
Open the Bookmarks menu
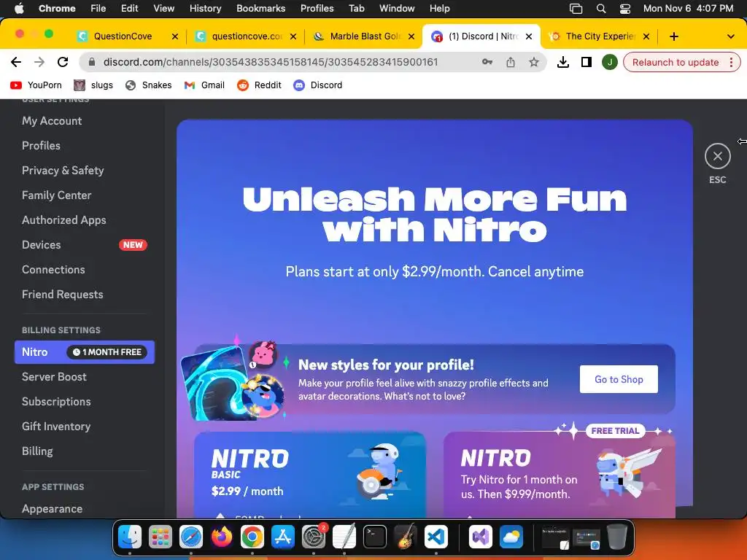(260, 8)
